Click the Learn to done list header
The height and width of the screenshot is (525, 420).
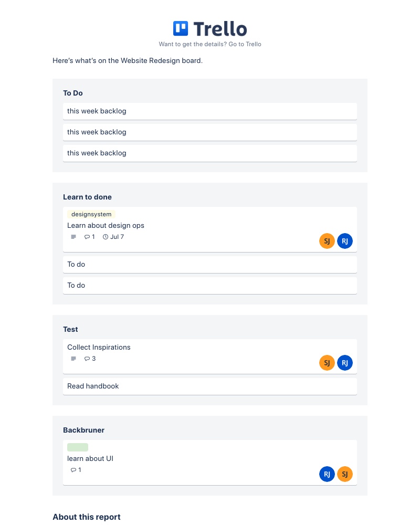pyautogui.click(x=87, y=197)
